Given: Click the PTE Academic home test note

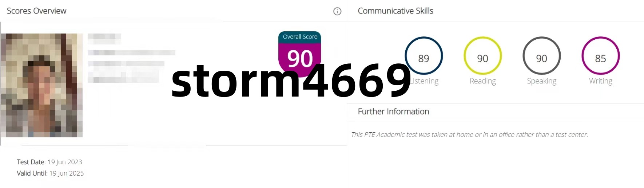Looking at the screenshot, I should coord(469,134).
